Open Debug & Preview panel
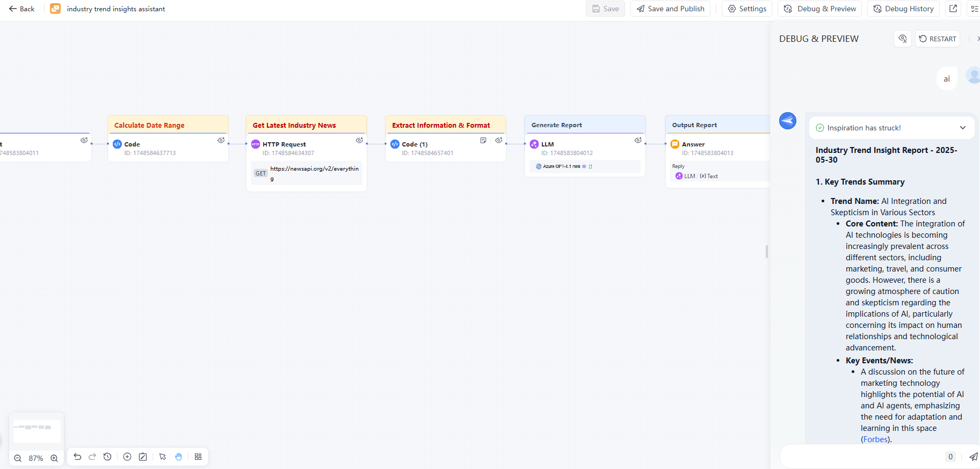980x469 pixels. click(820, 9)
